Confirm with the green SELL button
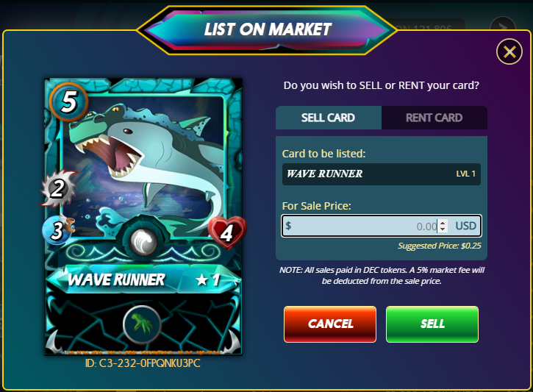533x392 pixels. (x=432, y=324)
